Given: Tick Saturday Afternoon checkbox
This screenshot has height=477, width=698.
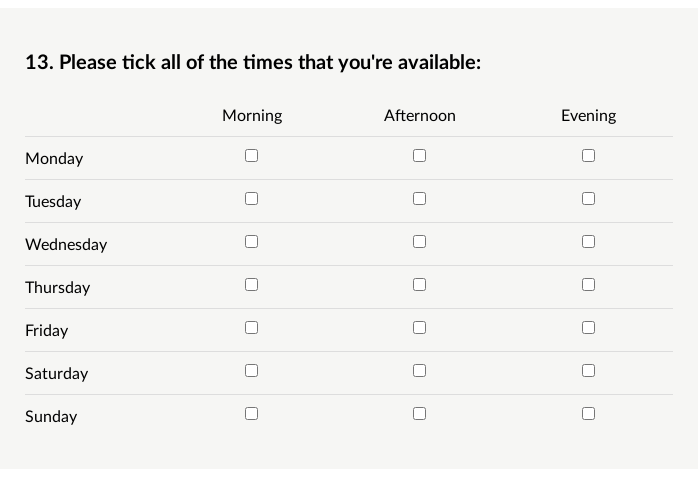Looking at the screenshot, I should tap(419, 371).
